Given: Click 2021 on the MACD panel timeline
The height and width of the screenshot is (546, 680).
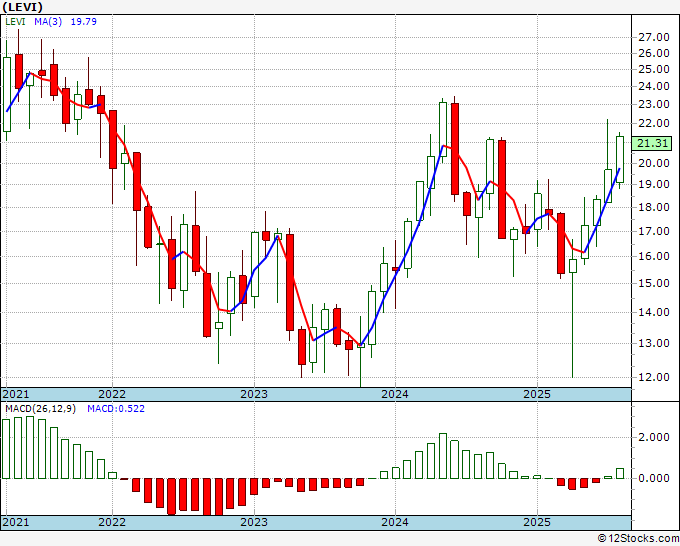Looking at the screenshot, I should pyautogui.click(x=16, y=522).
